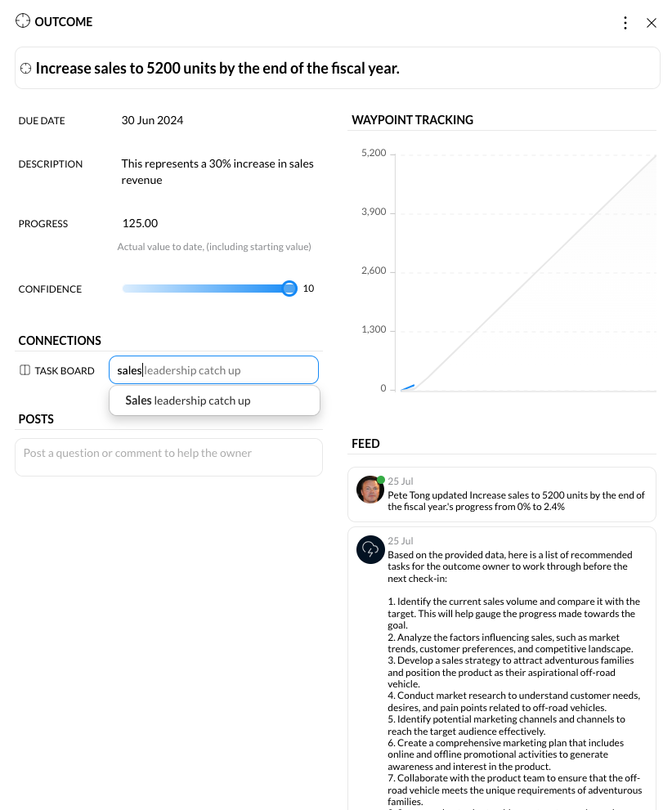Click the TASK BOARD label
672x810 pixels.
coord(65,371)
